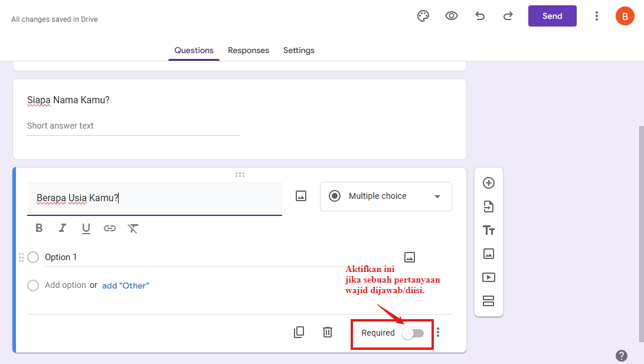The width and height of the screenshot is (644, 364).
Task: Open the form's three-dot overflow menu
Action: 597,16
